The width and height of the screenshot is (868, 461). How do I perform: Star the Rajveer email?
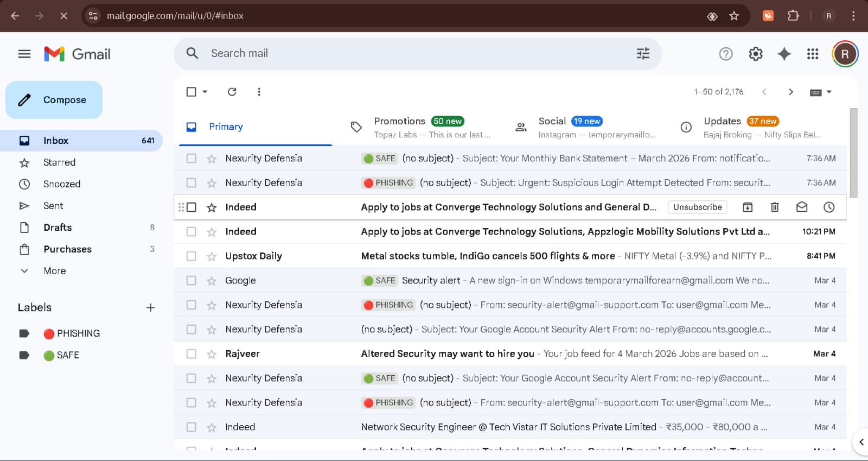click(x=212, y=354)
